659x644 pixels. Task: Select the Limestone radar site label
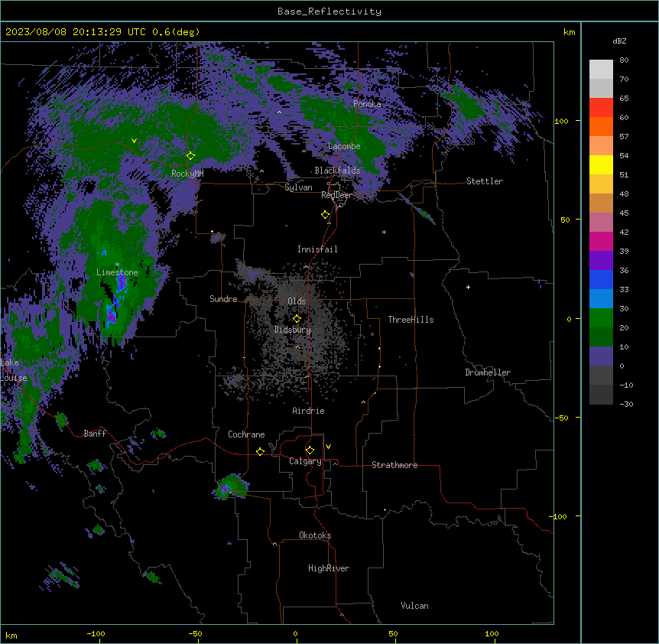point(117,272)
